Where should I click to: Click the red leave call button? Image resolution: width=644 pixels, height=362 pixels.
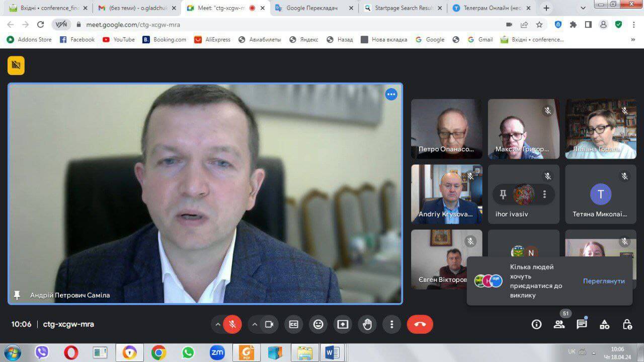tap(420, 324)
